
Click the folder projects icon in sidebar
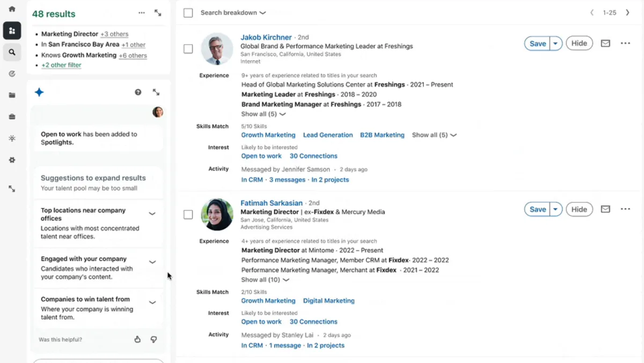coord(12,95)
